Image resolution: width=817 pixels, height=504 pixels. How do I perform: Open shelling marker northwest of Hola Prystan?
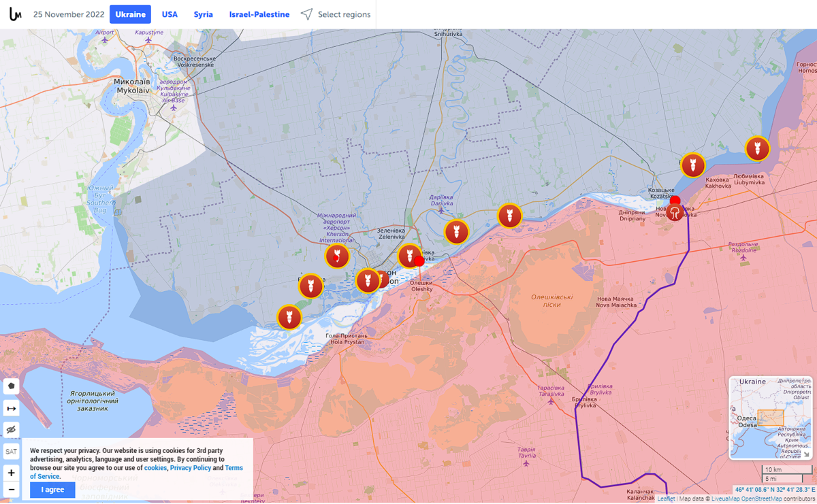(289, 317)
